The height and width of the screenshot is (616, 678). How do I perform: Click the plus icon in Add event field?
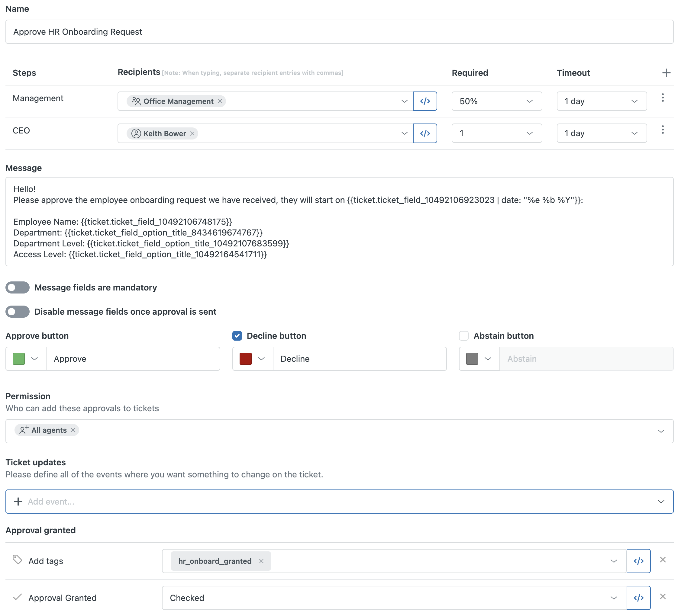coord(18,501)
